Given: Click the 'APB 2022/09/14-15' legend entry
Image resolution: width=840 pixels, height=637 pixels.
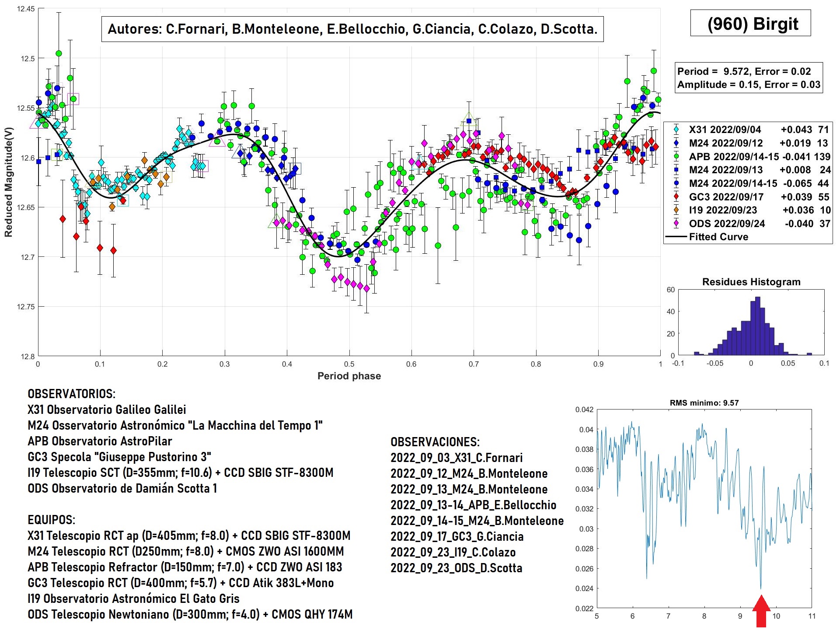Looking at the screenshot, I should 733,157.
